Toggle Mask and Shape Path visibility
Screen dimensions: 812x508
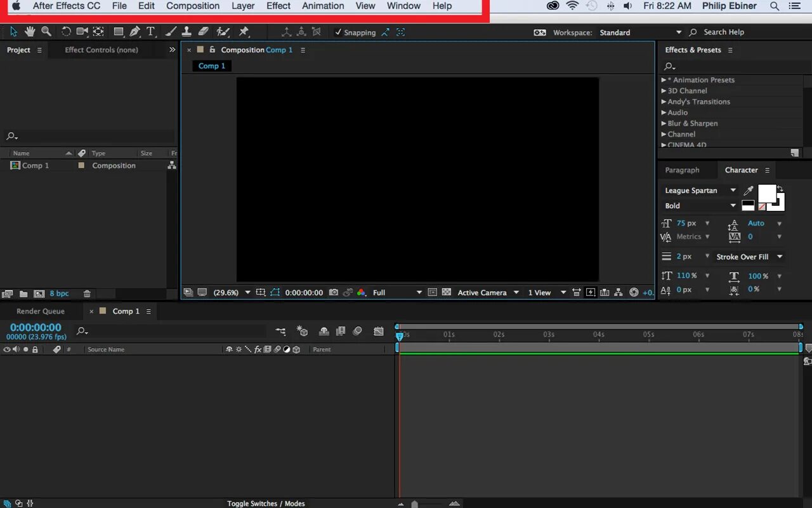point(275,293)
